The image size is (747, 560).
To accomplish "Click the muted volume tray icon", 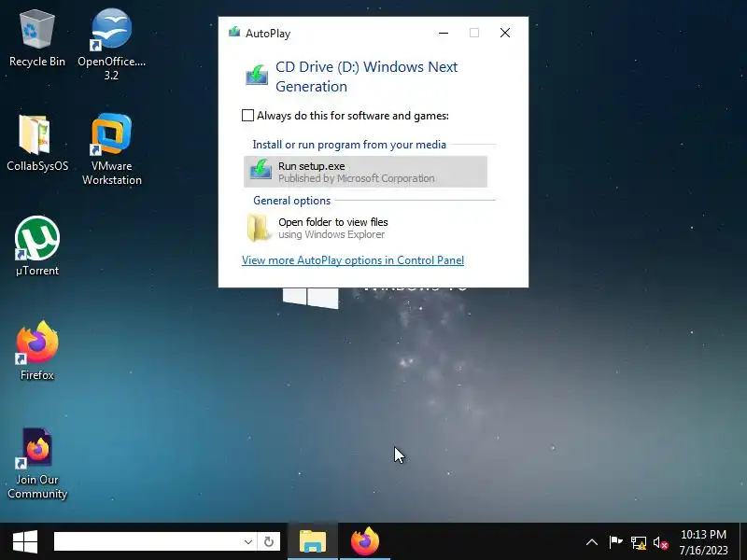I will pyautogui.click(x=661, y=542).
